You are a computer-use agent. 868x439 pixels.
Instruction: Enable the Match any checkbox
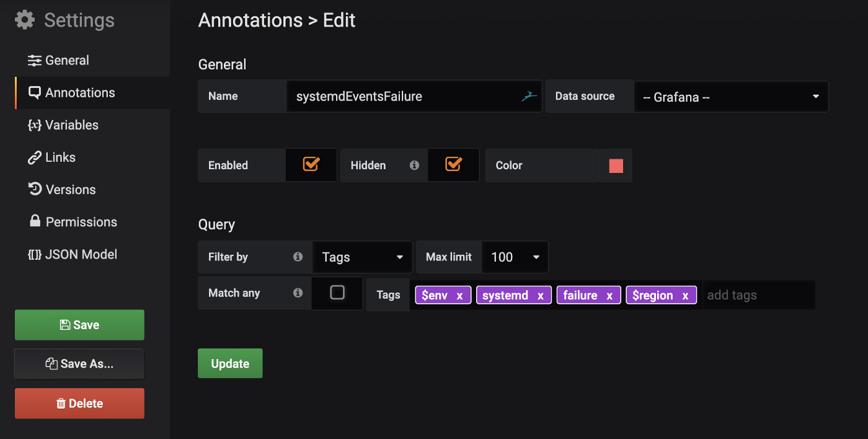(337, 293)
